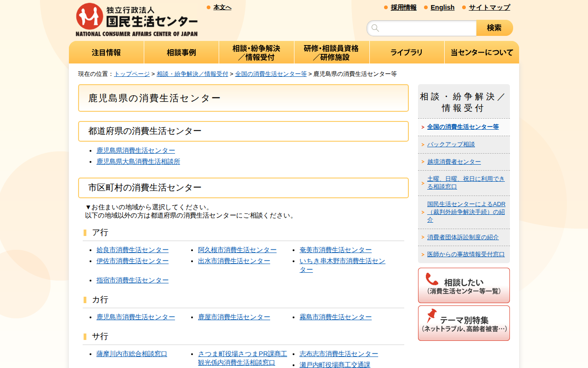This screenshot has width=588, height=368.
Task: Open the ライブラリ navigation tab
Action: [407, 52]
